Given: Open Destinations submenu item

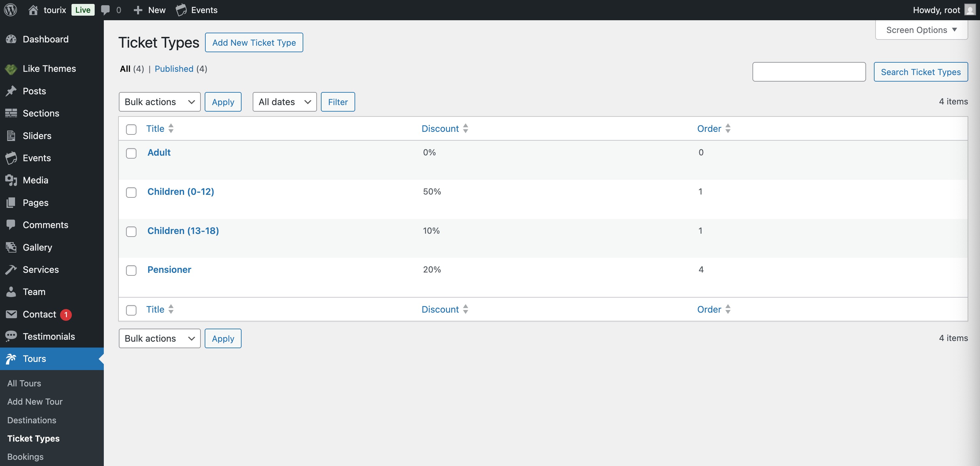Looking at the screenshot, I should pos(32,420).
